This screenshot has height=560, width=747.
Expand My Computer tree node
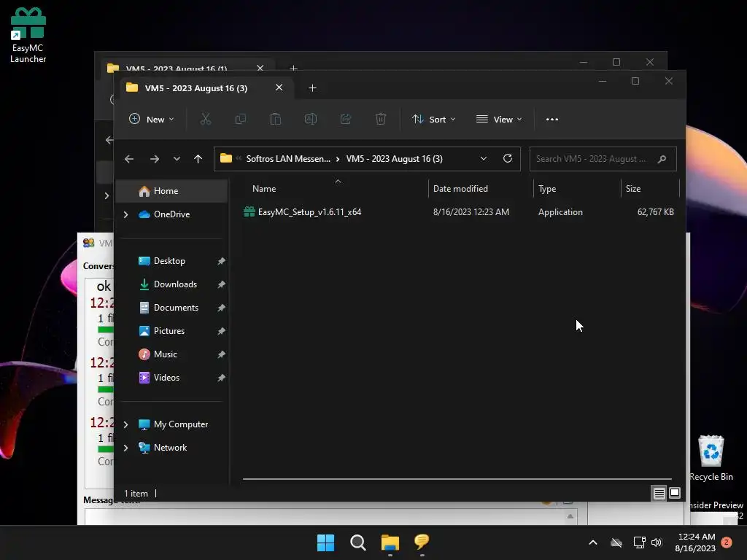(125, 425)
